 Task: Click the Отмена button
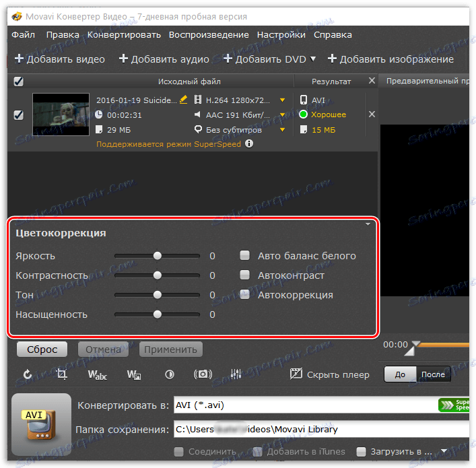tap(103, 349)
